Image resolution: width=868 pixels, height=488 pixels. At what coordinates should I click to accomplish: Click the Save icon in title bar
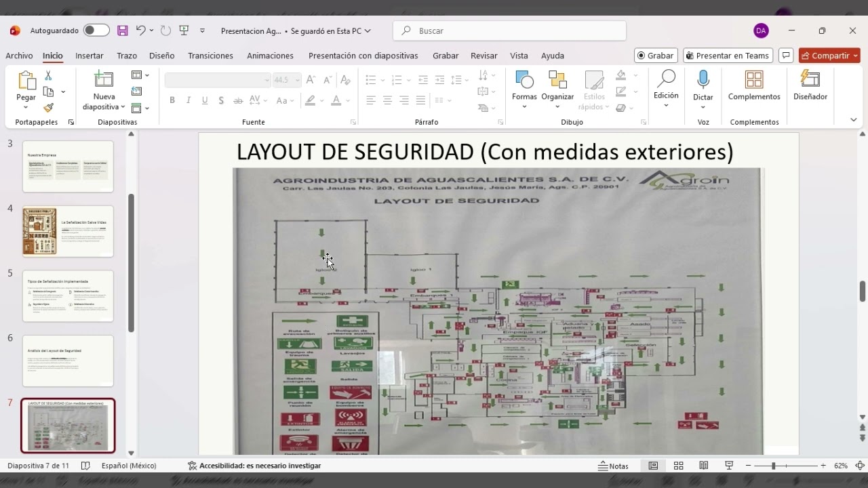(x=123, y=30)
